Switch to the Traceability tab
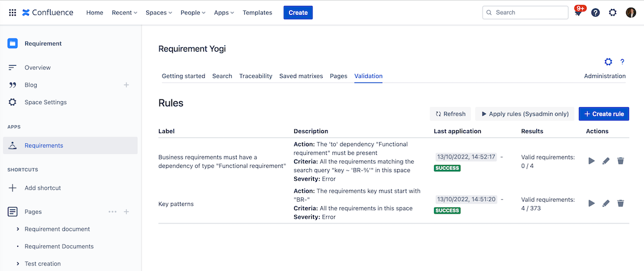 coord(256,76)
